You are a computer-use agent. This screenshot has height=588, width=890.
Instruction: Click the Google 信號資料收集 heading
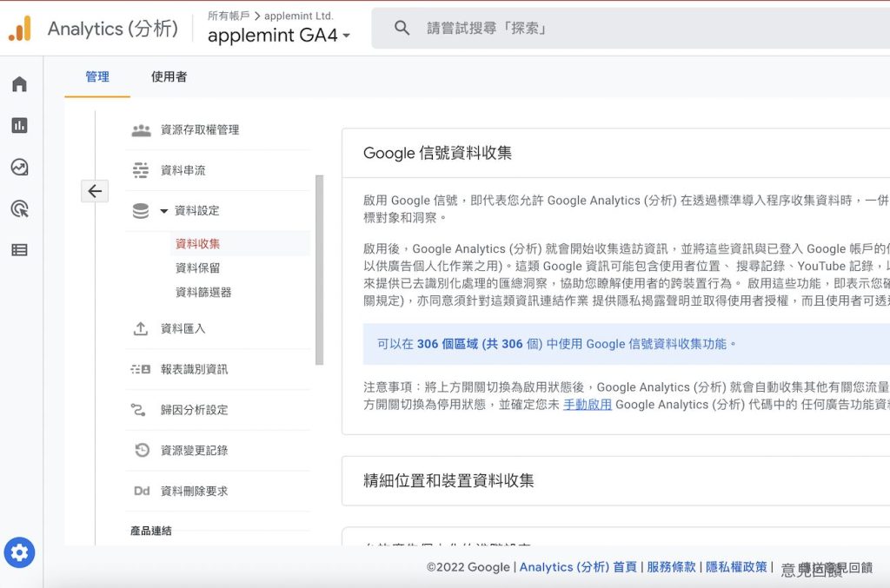(437, 153)
